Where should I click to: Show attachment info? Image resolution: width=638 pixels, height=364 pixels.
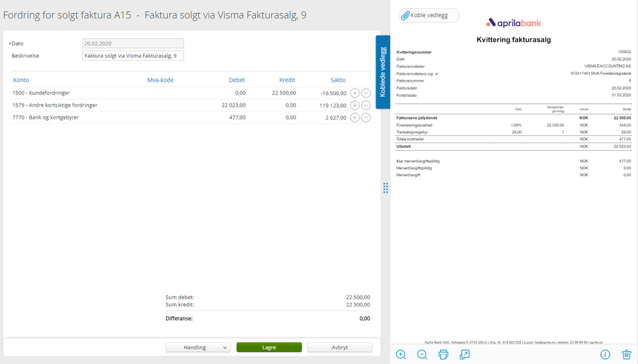click(x=605, y=354)
